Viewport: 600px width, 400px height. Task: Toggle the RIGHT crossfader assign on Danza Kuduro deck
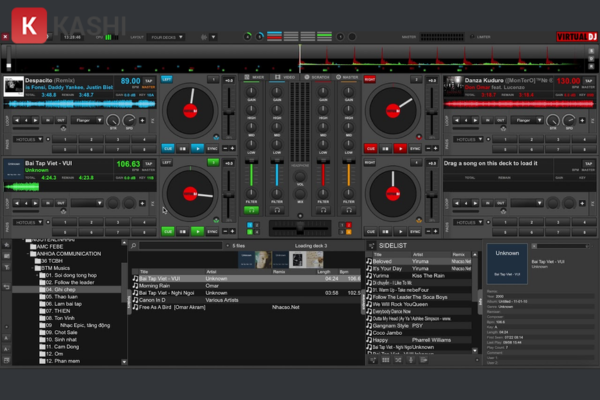tap(370, 79)
